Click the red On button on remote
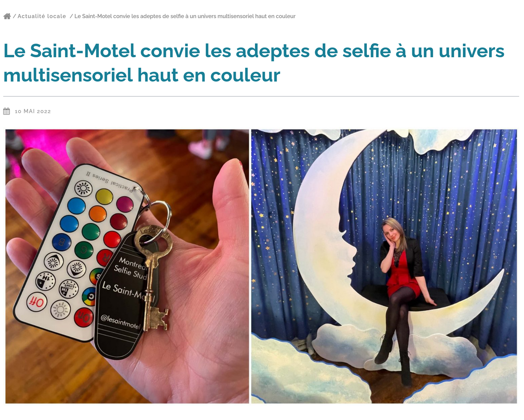This screenshot has width=524, height=420. click(x=83, y=317)
